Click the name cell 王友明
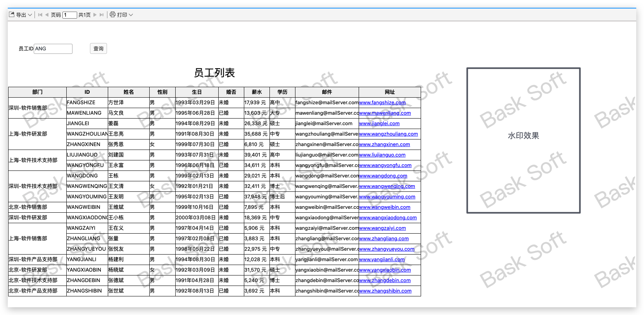Viewport: 644px width, 315px height. coord(129,197)
